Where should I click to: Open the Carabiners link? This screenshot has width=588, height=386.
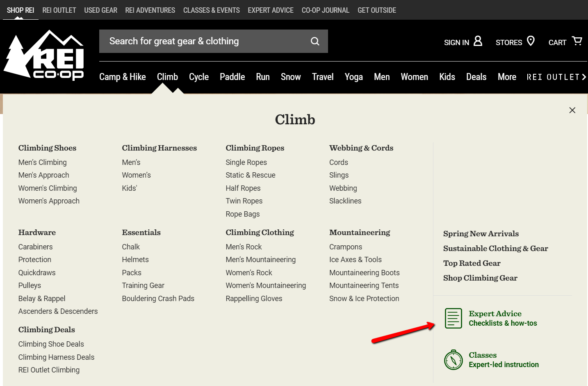click(x=35, y=247)
